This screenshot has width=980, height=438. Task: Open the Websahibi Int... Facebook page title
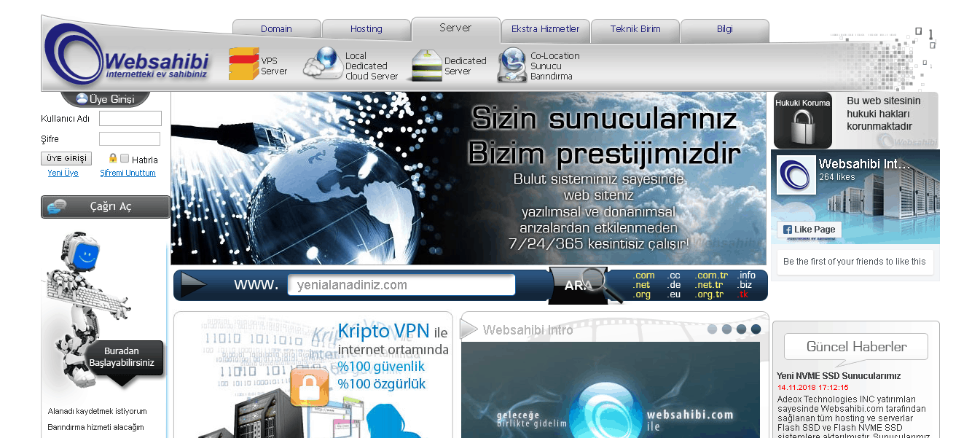tap(864, 165)
